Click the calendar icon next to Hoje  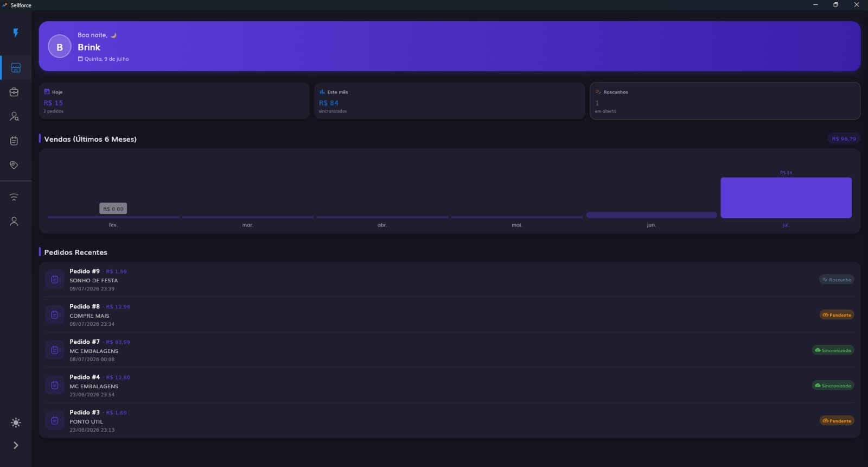pyautogui.click(x=47, y=92)
